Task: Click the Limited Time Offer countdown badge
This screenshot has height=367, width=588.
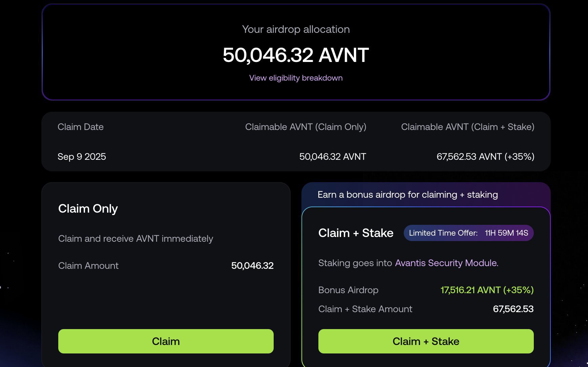Action: click(468, 233)
